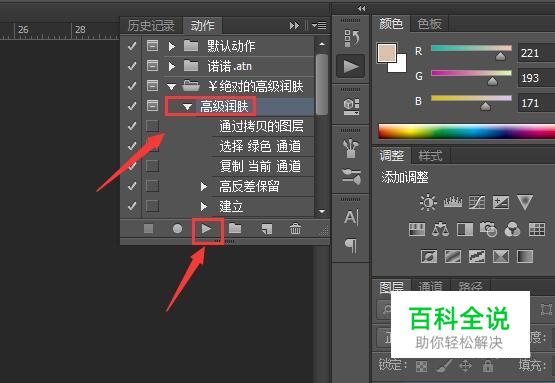Expand the 高反差保留 step
Viewport: 555px width, 383px height.
click(204, 186)
